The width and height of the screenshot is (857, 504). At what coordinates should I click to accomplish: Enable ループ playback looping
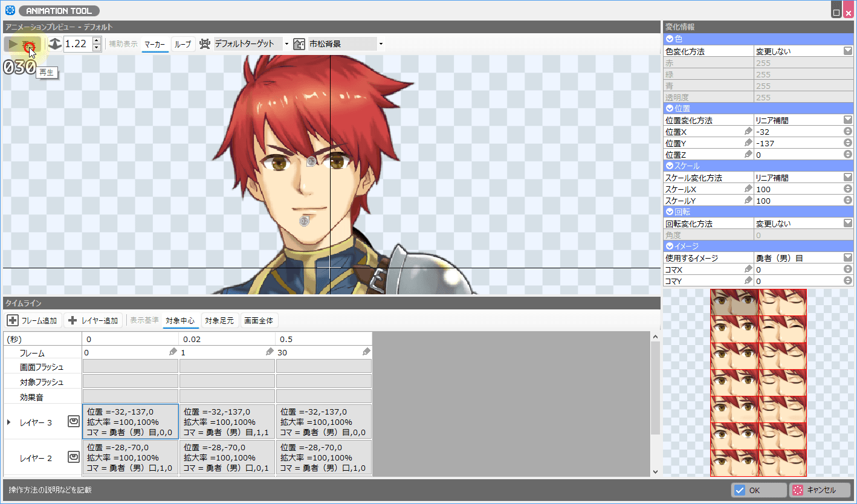[x=183, y=44]
